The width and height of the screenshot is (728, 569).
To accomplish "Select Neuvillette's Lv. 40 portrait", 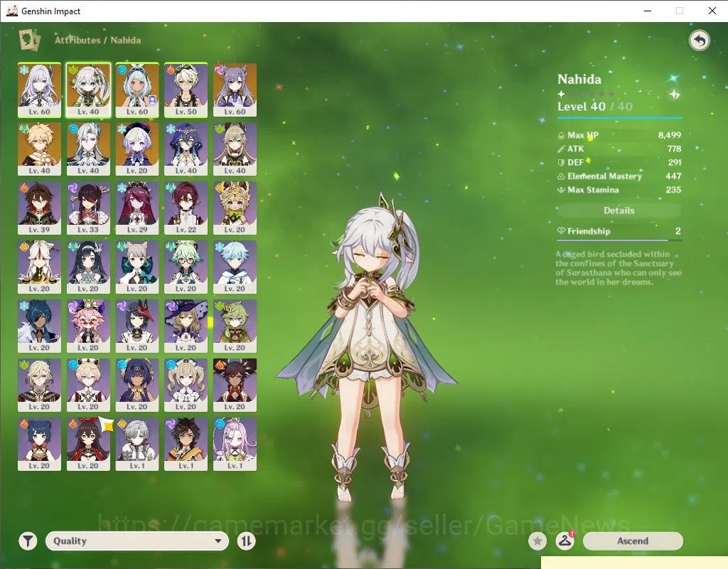I will click(88, 149).
